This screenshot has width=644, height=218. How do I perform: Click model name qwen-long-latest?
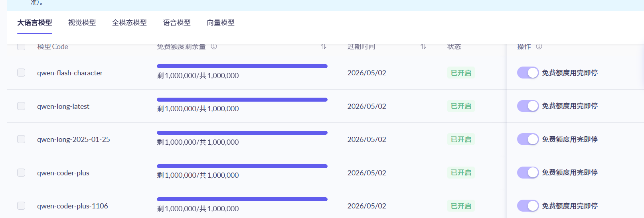(63, 106)
